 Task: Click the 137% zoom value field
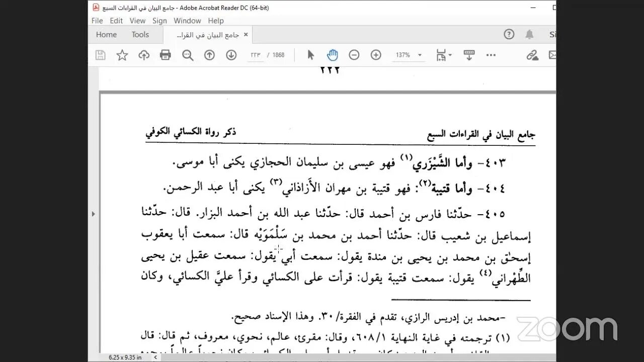point(403,55)
